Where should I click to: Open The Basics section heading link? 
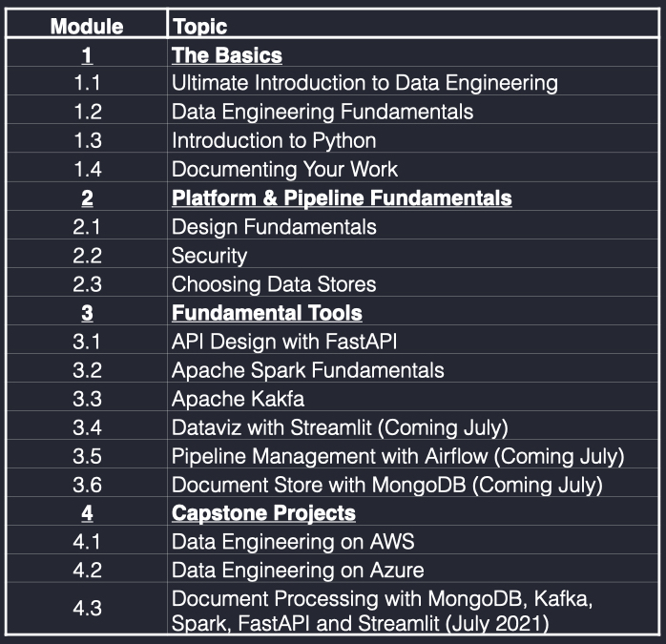(x=227, y=55)
